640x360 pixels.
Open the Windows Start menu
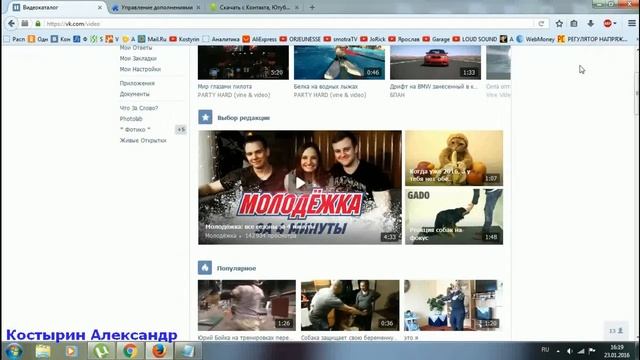click(13, 351)
